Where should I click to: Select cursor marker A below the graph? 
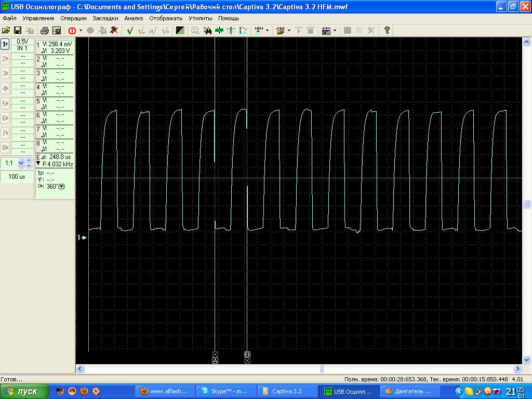(x=215, y=360)
